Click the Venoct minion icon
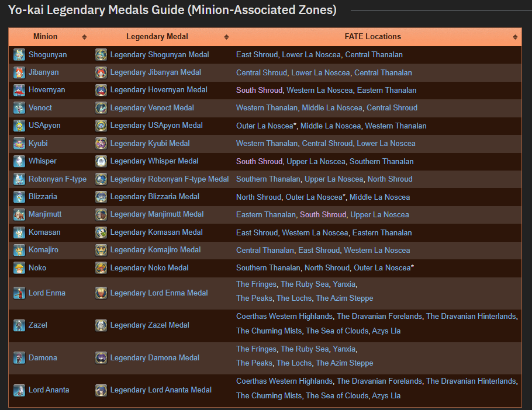Image resolution: width=532 pixels, height=410 pixels. click(x=19, y=107)
